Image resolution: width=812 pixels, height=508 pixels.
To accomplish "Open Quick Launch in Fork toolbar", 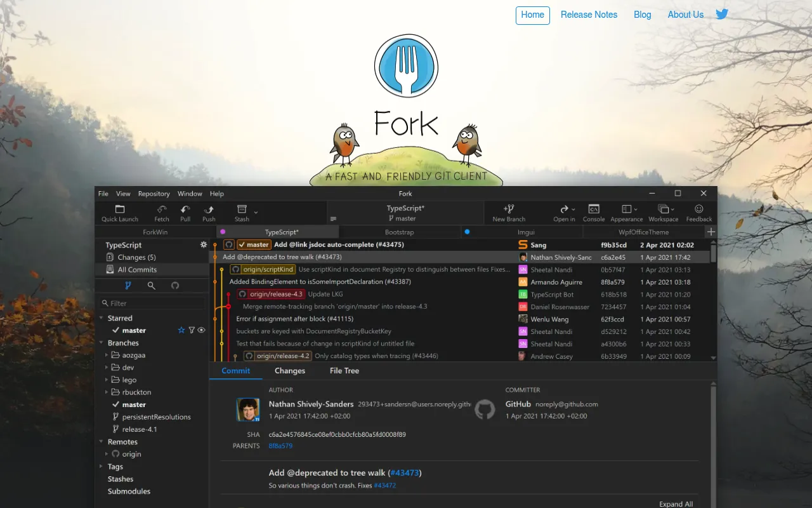I will pos(119,213).
